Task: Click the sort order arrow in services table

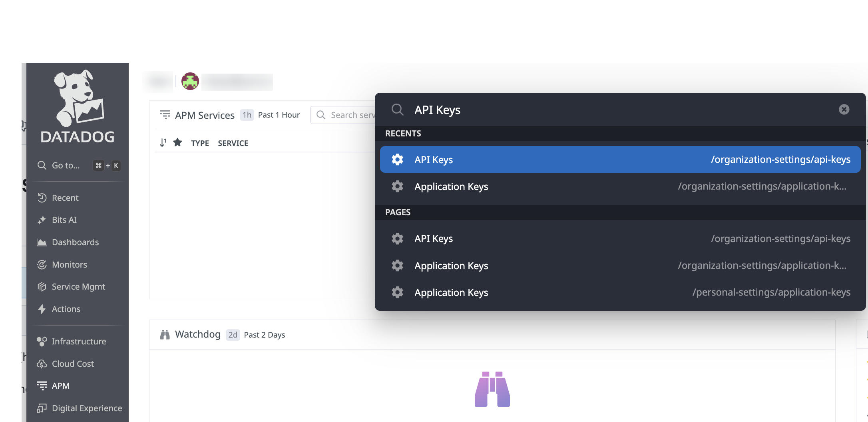Action: (163, 143)
